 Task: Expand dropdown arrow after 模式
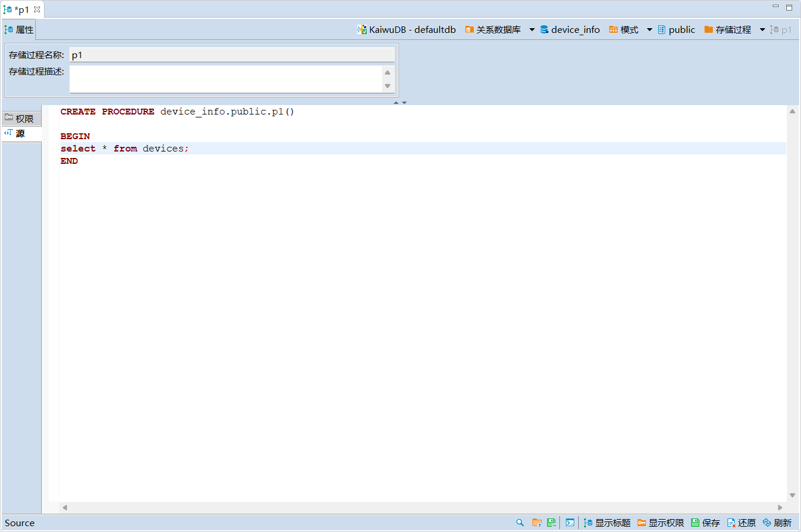point(649,30)
